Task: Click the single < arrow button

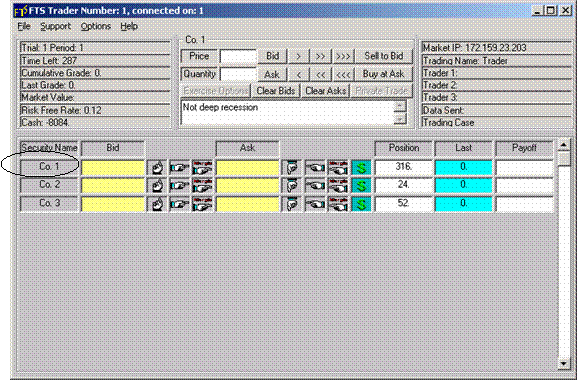Action: point(298,74)
